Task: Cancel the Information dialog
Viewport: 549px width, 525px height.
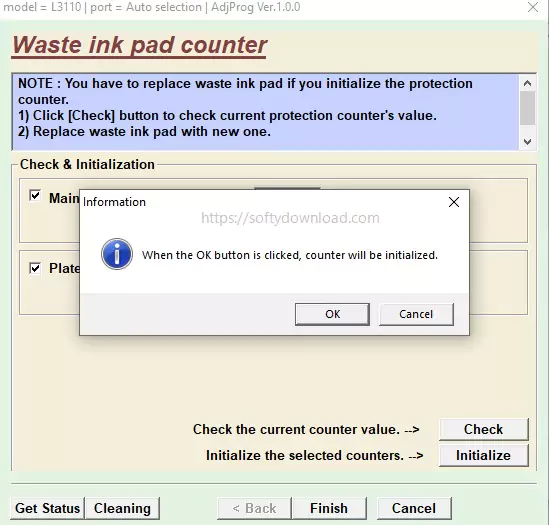Action: click(x=416, y=314)
